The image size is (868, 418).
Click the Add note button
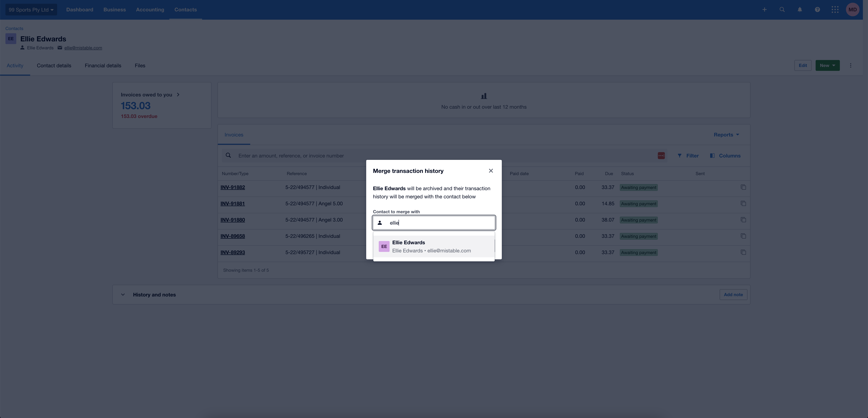[x=733, y=295]
